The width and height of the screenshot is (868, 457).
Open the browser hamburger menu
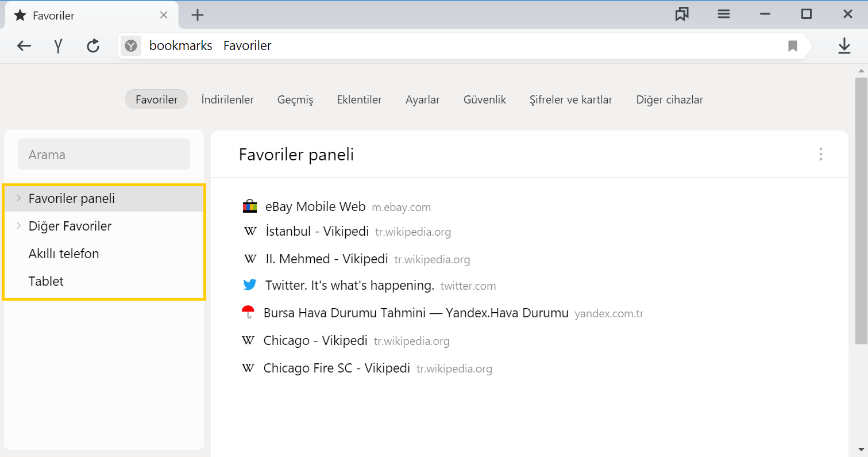pyautogui.click(x=724, y=14)
